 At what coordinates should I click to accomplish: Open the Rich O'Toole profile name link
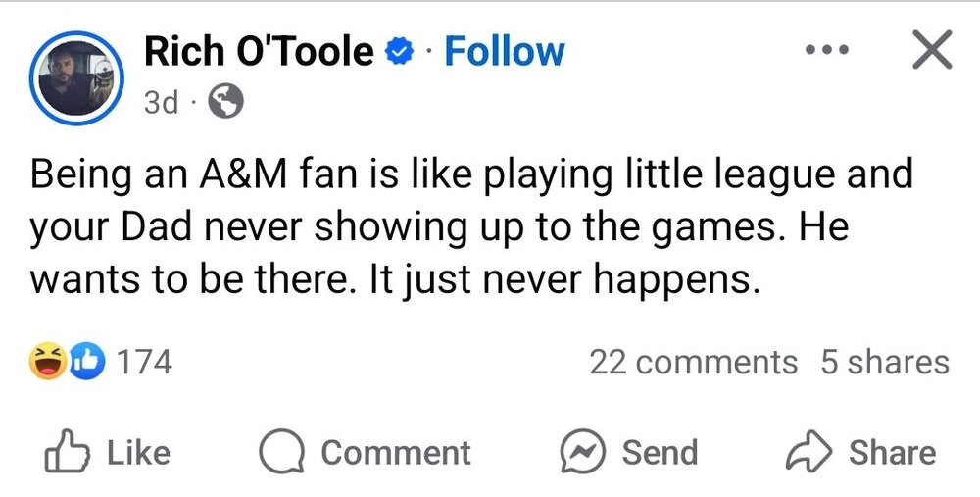pos(259,51)
